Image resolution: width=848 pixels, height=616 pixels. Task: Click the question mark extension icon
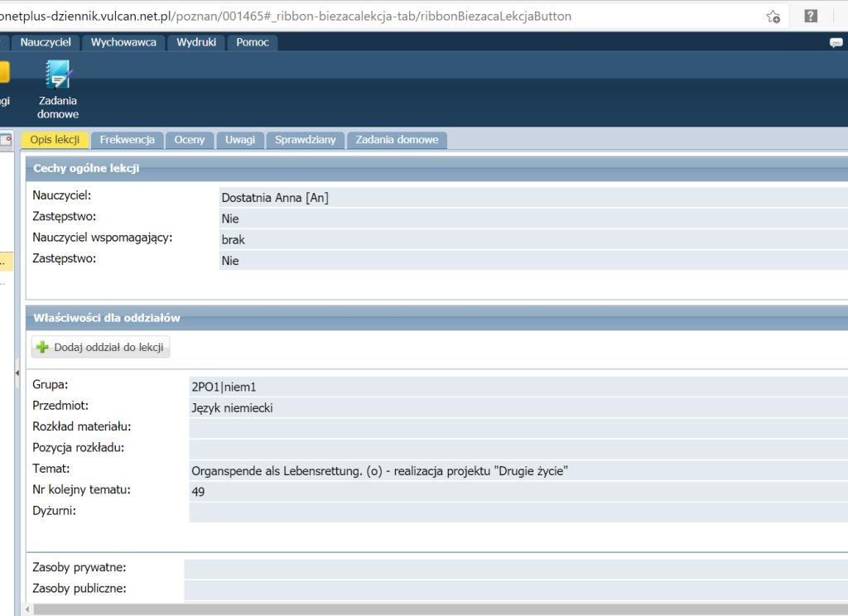tap(812, 17)
